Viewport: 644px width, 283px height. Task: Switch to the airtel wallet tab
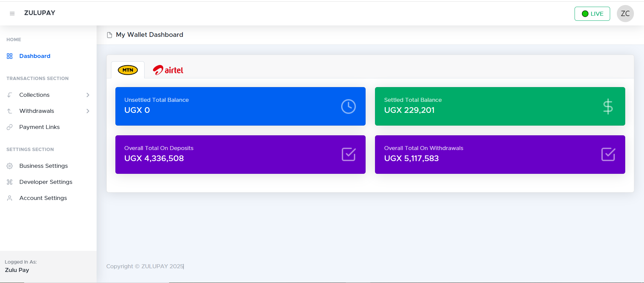(168, 70)
